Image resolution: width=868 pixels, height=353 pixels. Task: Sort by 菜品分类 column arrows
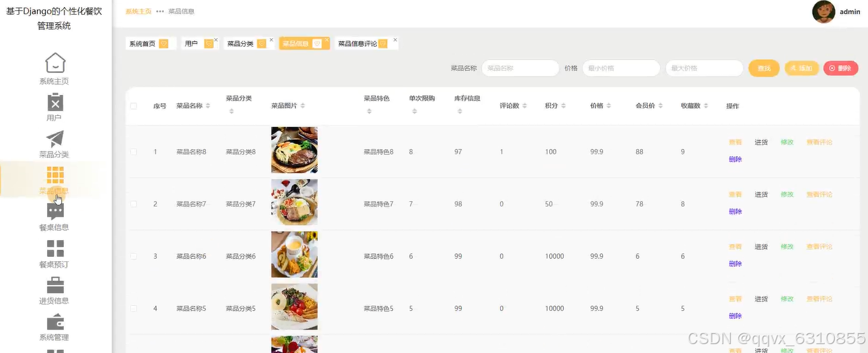(232, 112)
